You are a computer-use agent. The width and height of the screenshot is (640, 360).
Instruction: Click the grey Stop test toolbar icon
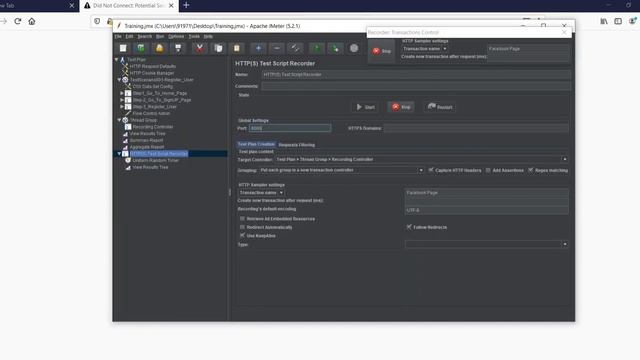click(354, 48)
